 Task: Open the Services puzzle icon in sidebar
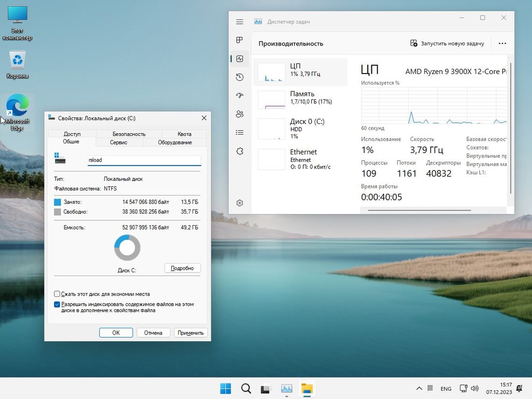[x=239, y=152]
